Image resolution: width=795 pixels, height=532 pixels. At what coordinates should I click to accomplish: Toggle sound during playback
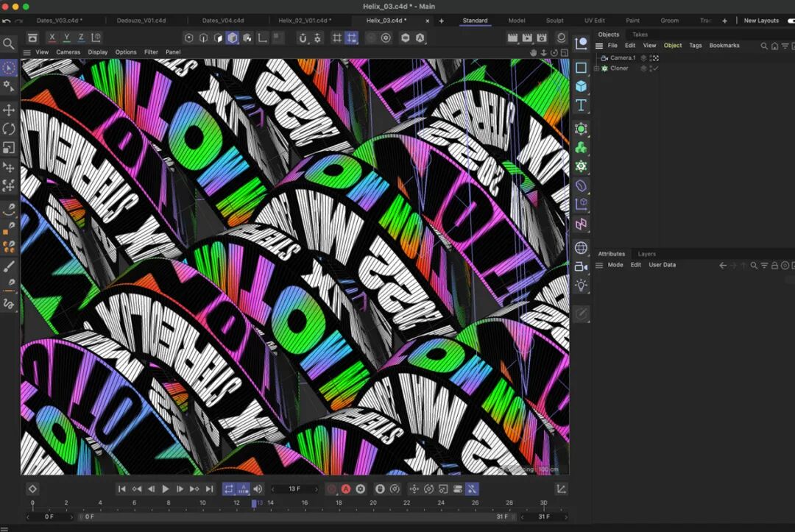coord(258,489)
